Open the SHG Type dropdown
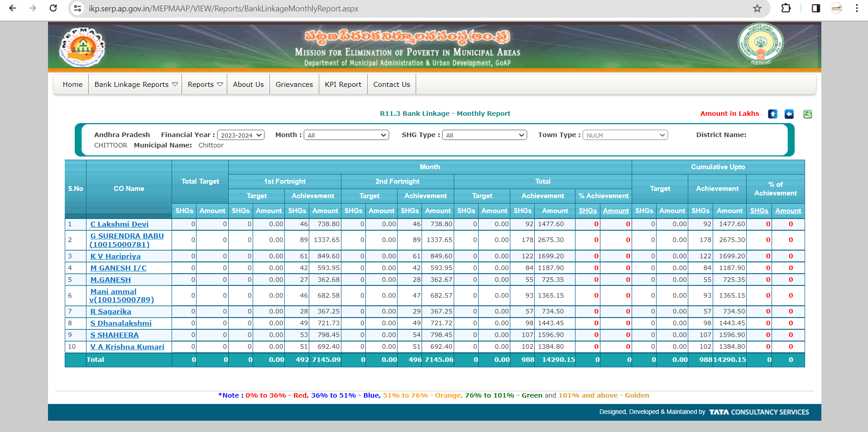The width and height of the screenshot is (868, 432). pyautogui.click(x=484, y=134)
